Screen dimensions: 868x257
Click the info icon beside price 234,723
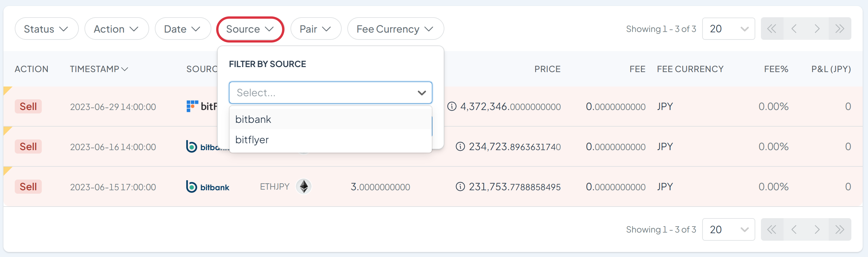(x=460, y=147)
